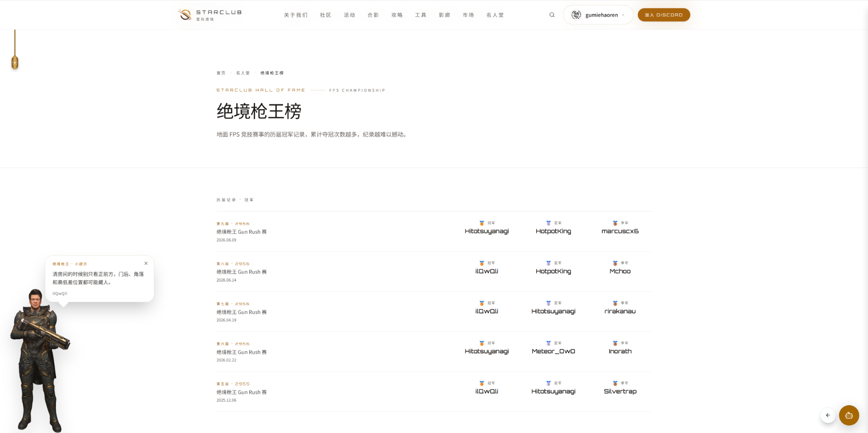Open the orange robot assistant button
This screenshot has height=433, width=868.
point(849,415)
